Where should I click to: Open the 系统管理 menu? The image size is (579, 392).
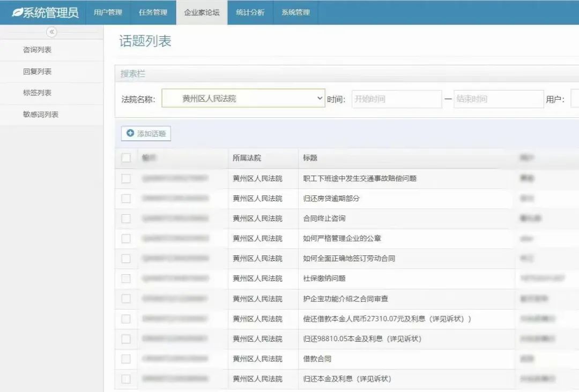click(295, 12)
